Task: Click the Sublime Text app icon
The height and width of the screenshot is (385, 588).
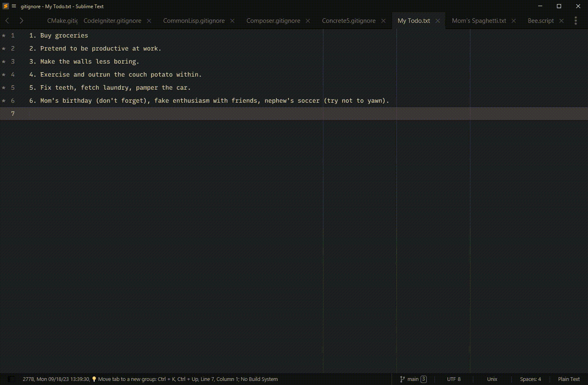Action: click(x=6, y=6)
